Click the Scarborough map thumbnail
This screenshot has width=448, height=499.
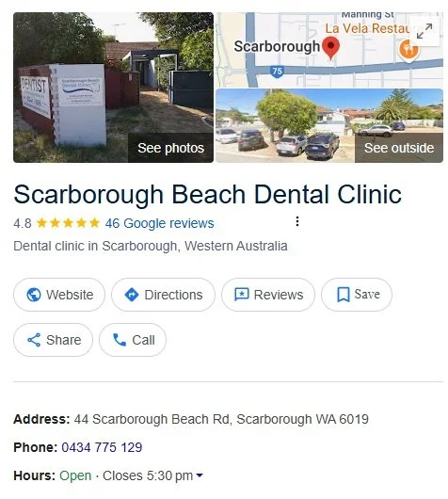tap(329, 50)
